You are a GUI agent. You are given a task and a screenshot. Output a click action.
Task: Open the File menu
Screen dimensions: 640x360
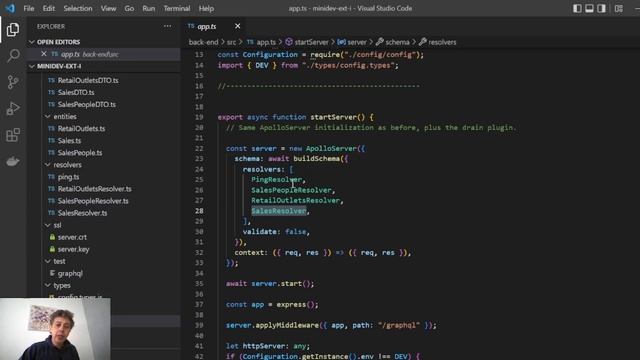[29, 8]
